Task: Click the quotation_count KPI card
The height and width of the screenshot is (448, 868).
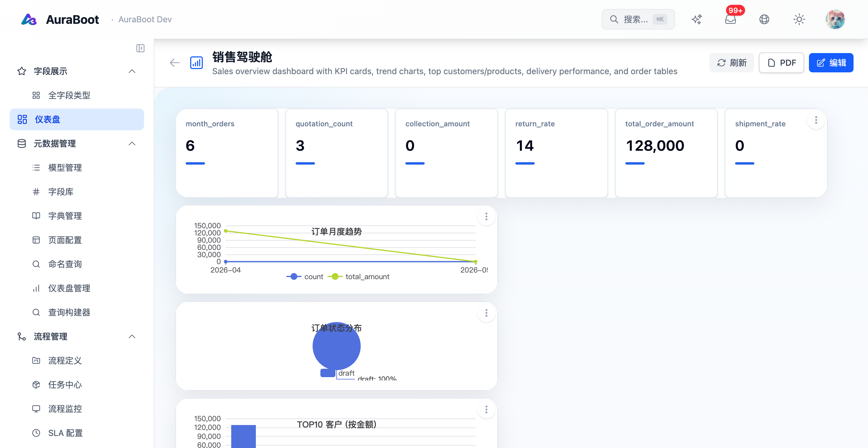Action: pos(336,153)
